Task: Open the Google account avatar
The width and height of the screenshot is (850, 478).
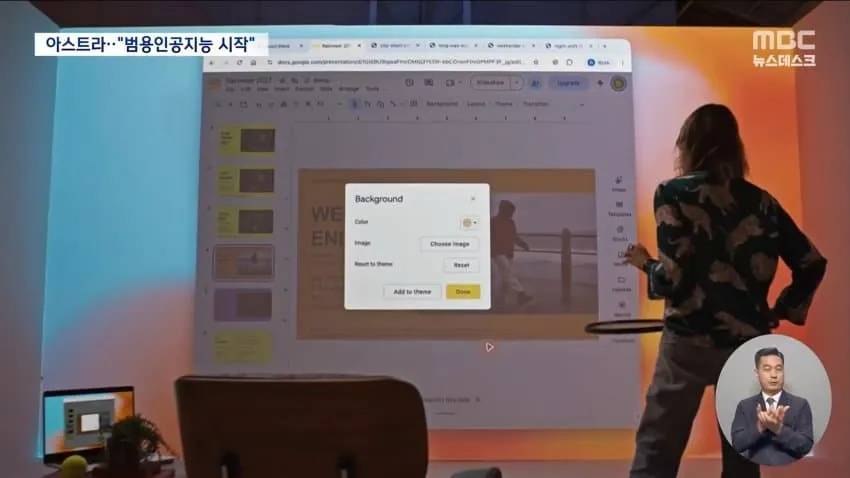Action: (619, 83)
